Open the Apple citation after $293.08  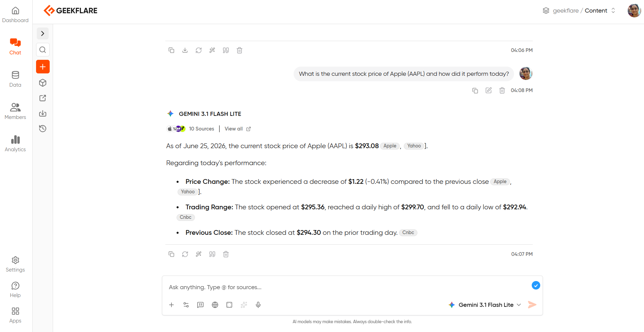pos(390,146)
